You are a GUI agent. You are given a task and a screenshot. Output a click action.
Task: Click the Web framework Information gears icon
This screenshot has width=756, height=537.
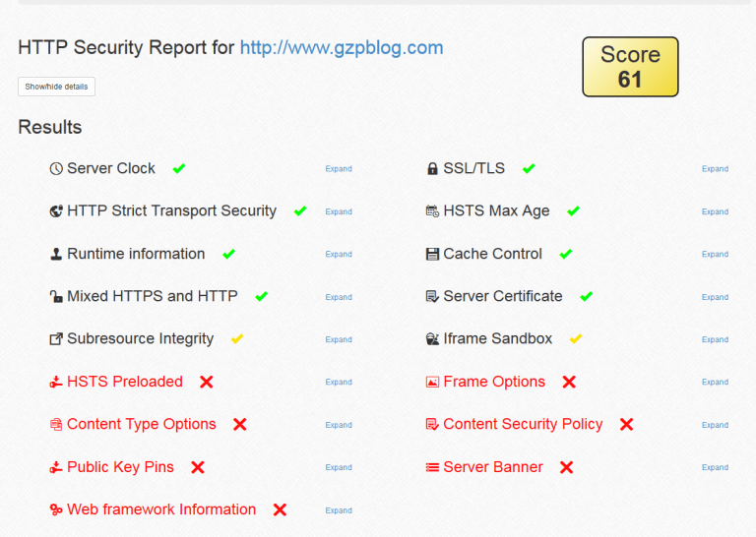pos(56,509)
